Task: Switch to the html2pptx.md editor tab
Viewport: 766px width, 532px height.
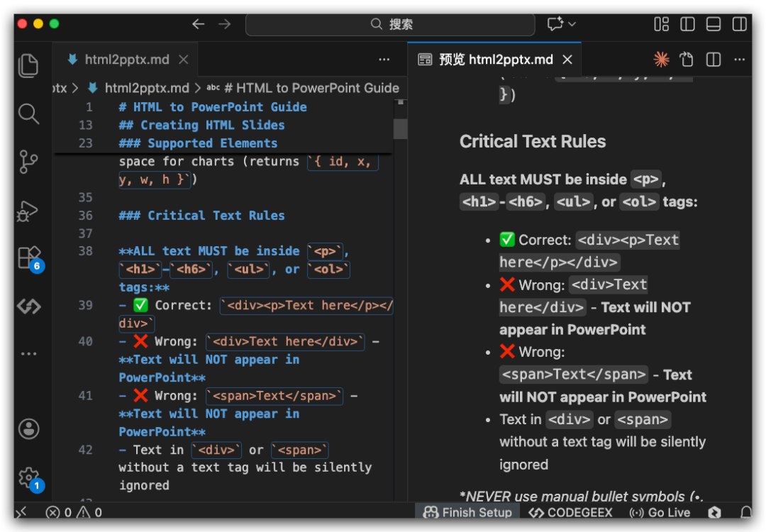Action: pos(126,60)
